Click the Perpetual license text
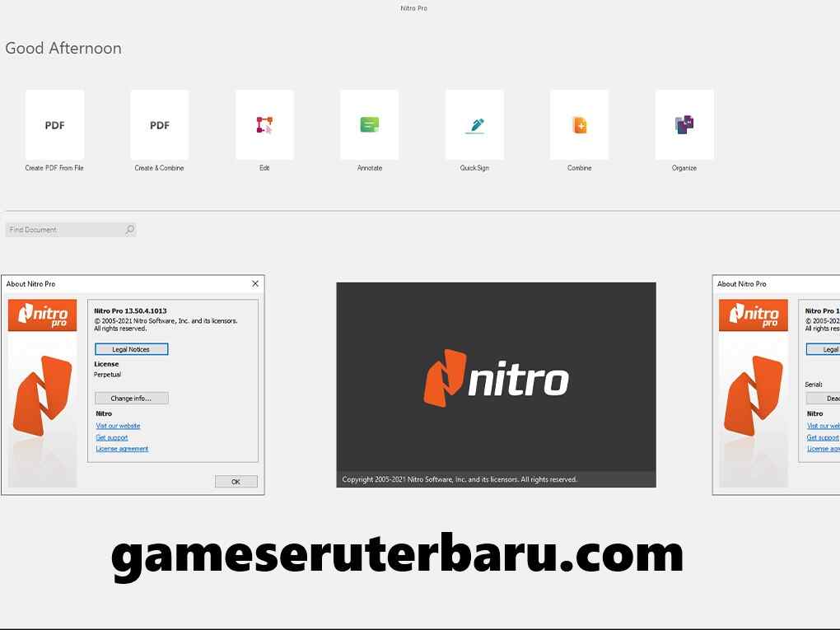Screen dimensions: 840x630 (107, 375)
